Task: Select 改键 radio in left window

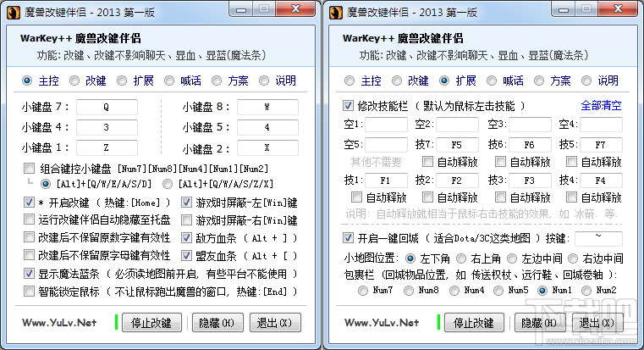Action: pos(74,81)
